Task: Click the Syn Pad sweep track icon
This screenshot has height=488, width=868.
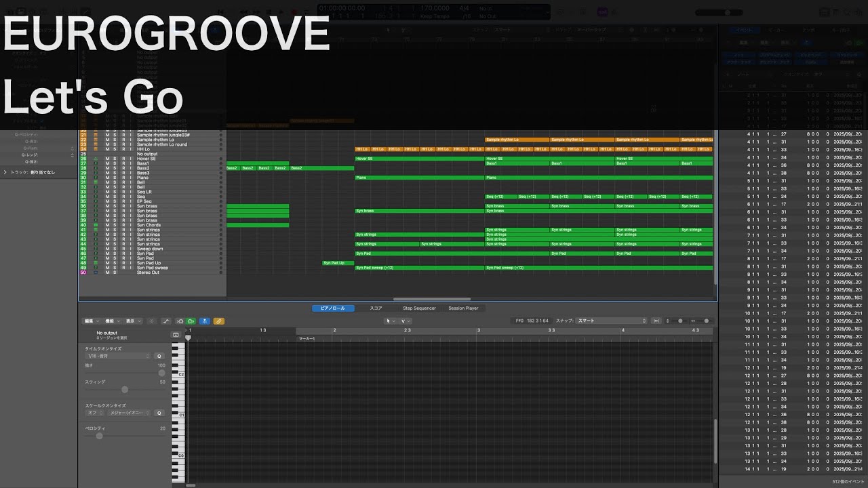Action: (x=96, y=268)
